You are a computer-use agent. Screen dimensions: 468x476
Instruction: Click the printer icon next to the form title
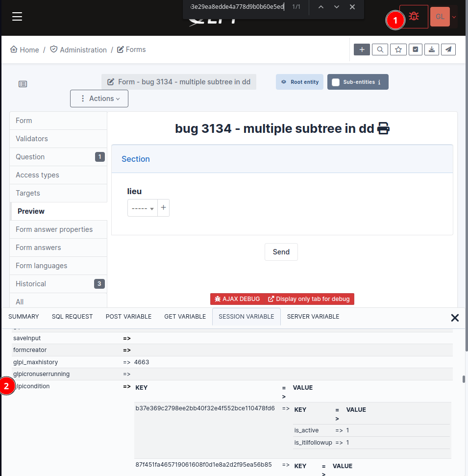click(384, 128)
